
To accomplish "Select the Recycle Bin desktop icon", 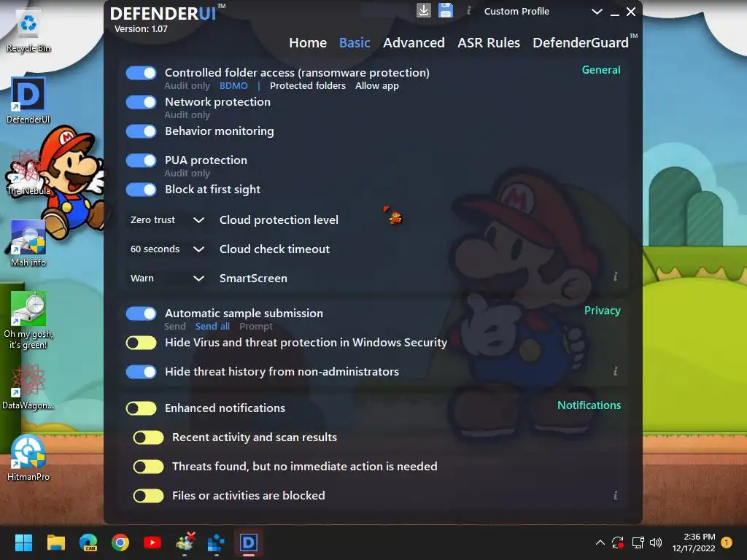I will 28,31.
